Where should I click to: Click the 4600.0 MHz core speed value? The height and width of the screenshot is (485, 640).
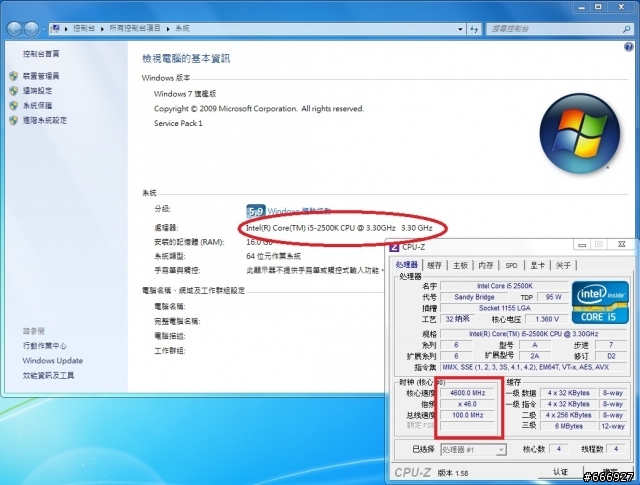point(468,393)
